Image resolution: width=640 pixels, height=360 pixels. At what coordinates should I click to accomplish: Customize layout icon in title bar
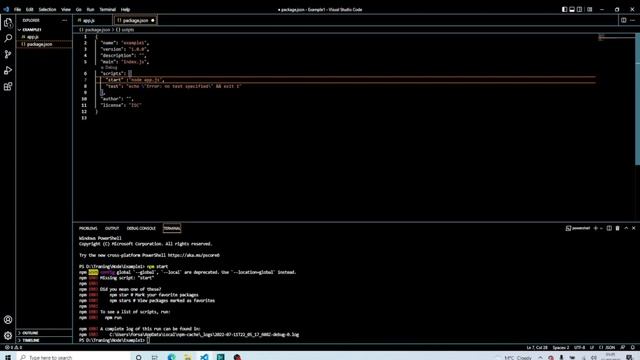pyautogui.click(x=589, y=9)
